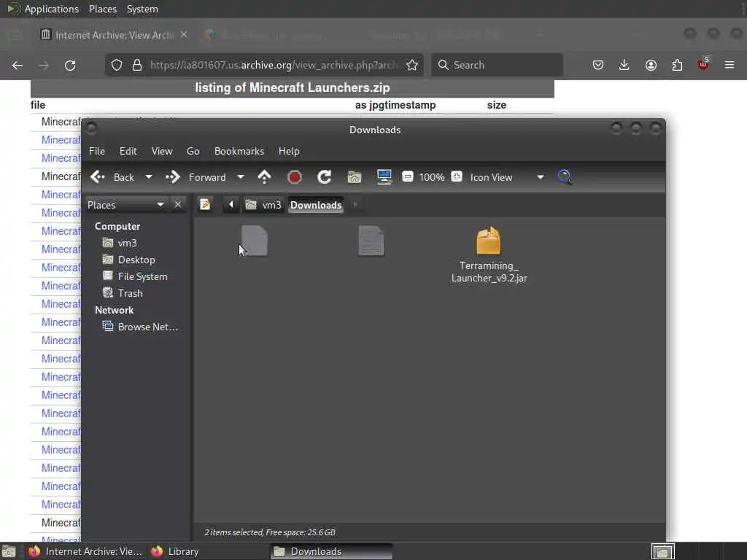This screenshot has height=560, width=747.
Task: Click the 100% zoom level label
Action: click(432, 177)
